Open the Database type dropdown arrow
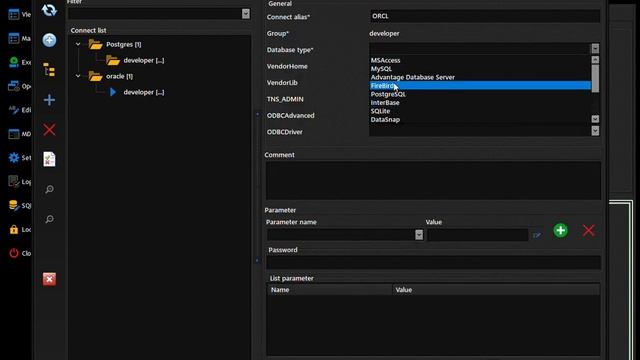 point(595,49)
